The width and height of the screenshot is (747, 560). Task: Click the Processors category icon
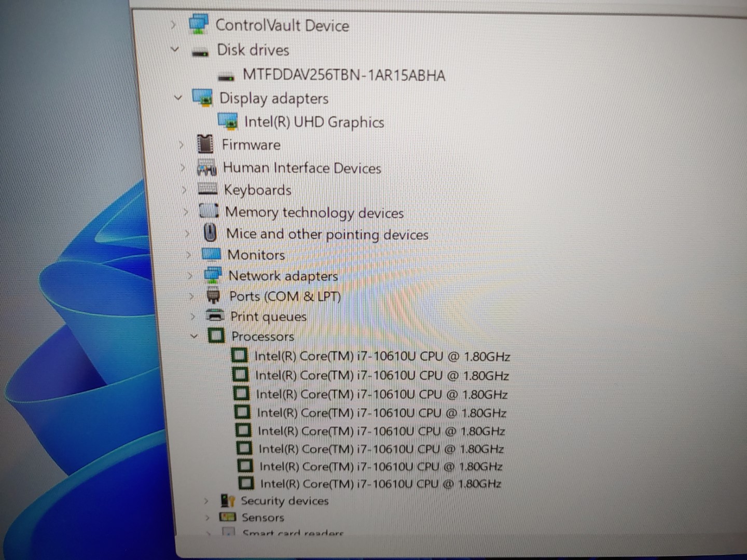pos(216,335)
